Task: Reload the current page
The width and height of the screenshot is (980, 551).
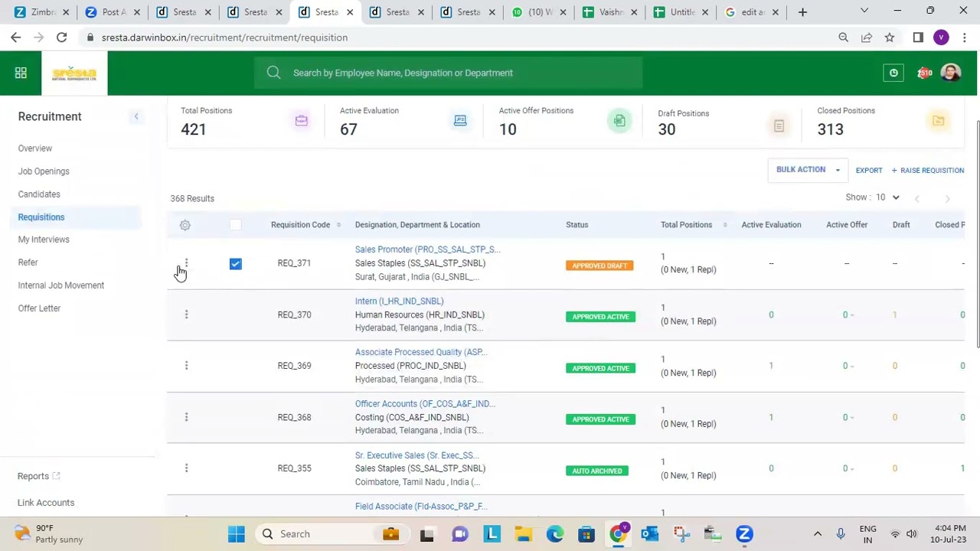Action: tap(61, 37)
